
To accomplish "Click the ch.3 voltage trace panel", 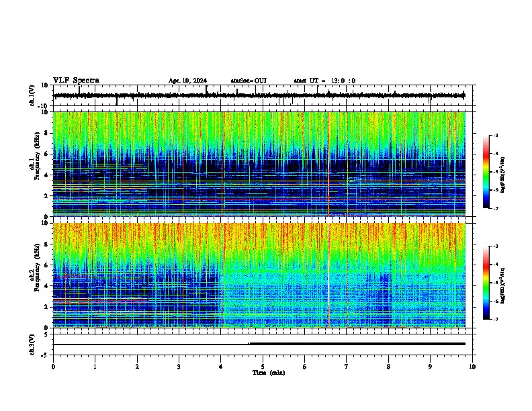I will (262, 345).
